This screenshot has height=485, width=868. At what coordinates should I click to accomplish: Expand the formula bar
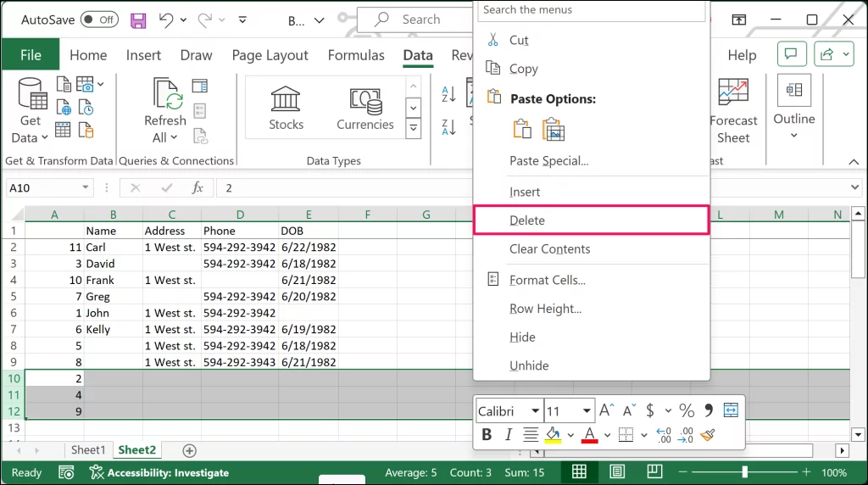click(854, 187)
